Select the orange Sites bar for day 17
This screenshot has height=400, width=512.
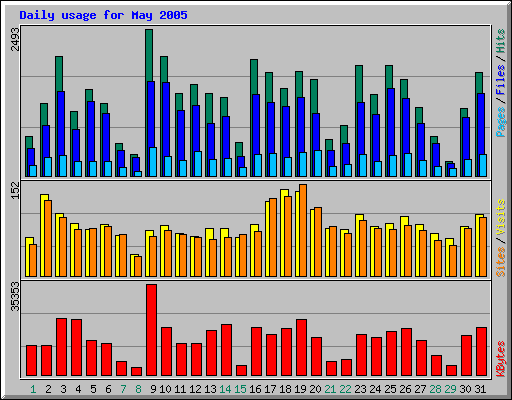(x=273, y=237)
